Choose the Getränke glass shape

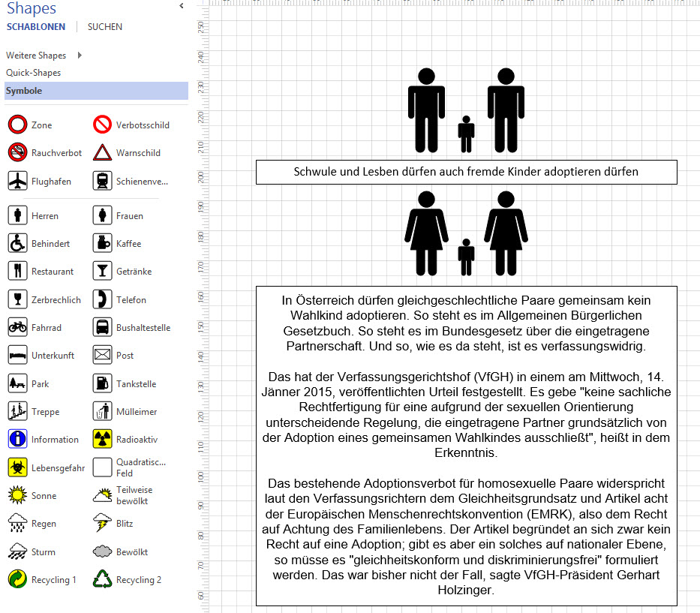click(x=102, y=271)
